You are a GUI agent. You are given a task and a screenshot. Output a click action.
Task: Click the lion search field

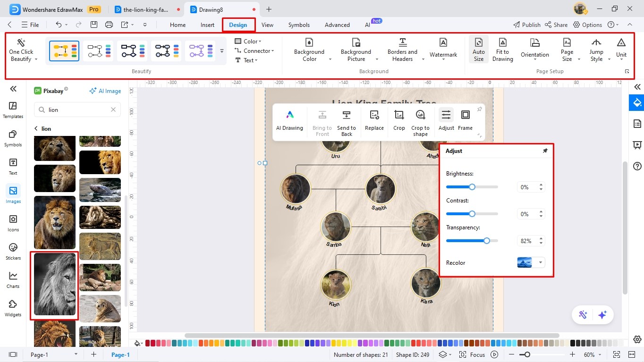77,109
